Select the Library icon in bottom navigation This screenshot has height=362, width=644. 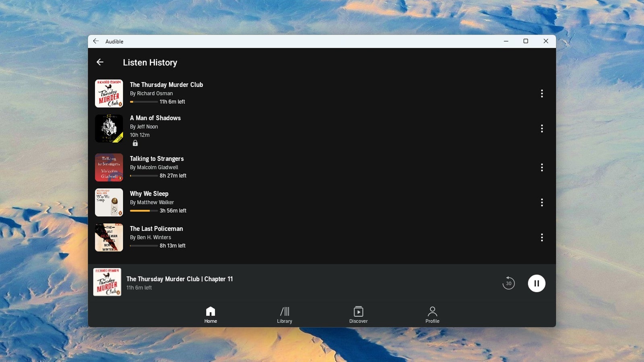click(x=285, y=311)
